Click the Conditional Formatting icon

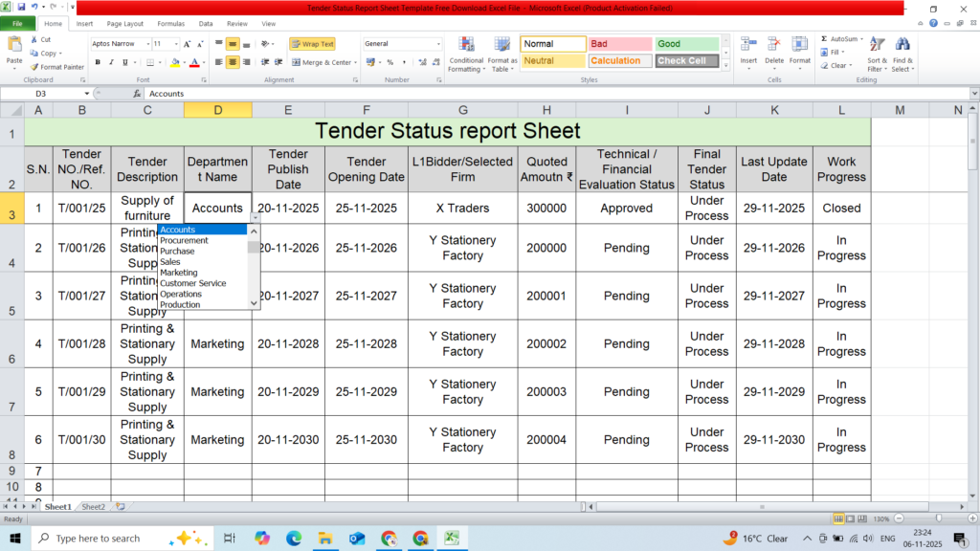coord(465,46)
